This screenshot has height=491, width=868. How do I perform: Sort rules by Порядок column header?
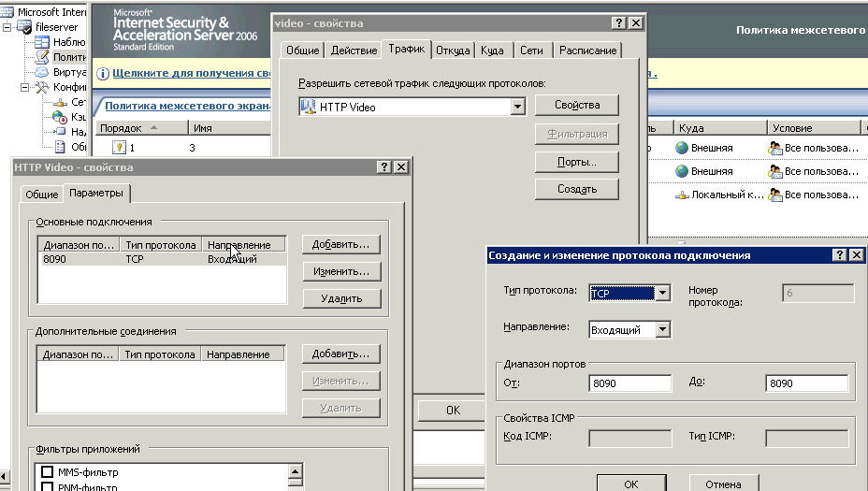click(x=142, y=128)
